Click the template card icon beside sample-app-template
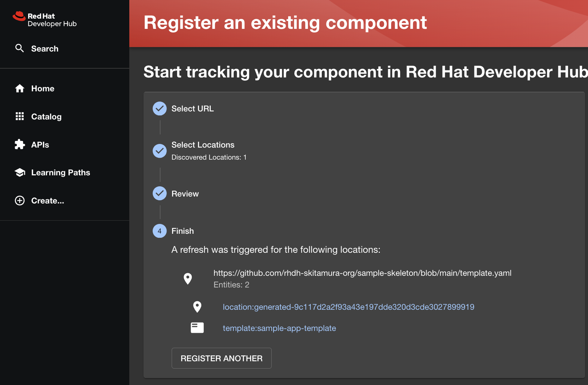This screenshot has height=385, width=588. [197, 328]
